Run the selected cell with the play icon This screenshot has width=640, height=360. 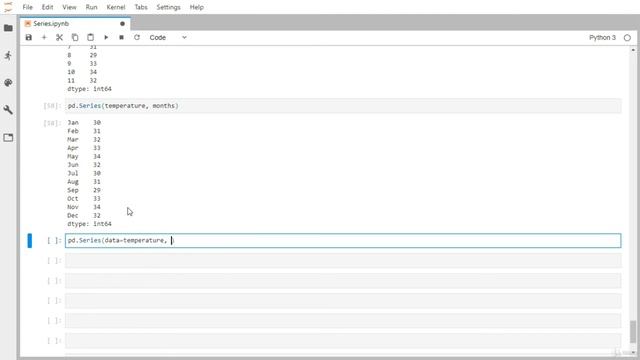[106, 38]
